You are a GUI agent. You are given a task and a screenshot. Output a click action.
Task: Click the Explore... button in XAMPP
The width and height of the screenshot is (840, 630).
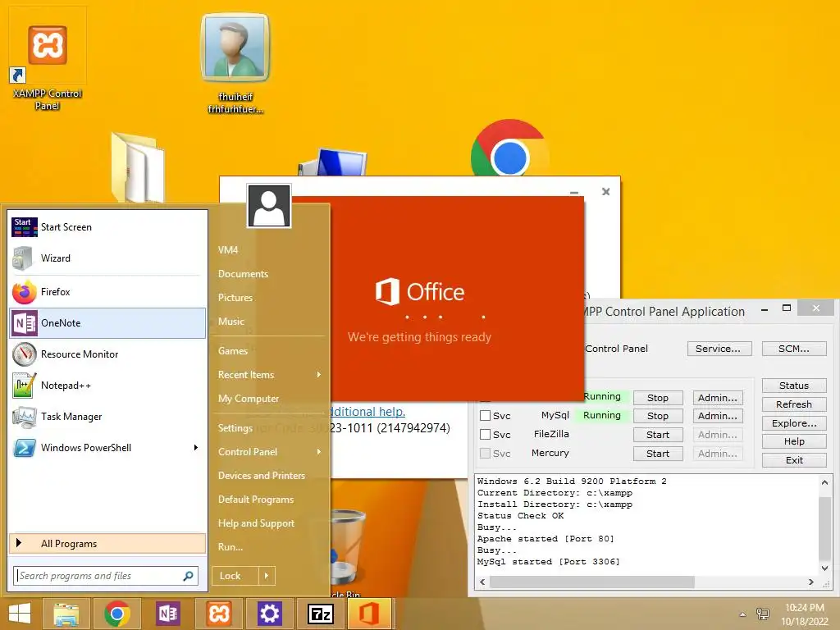coord(794,423)
